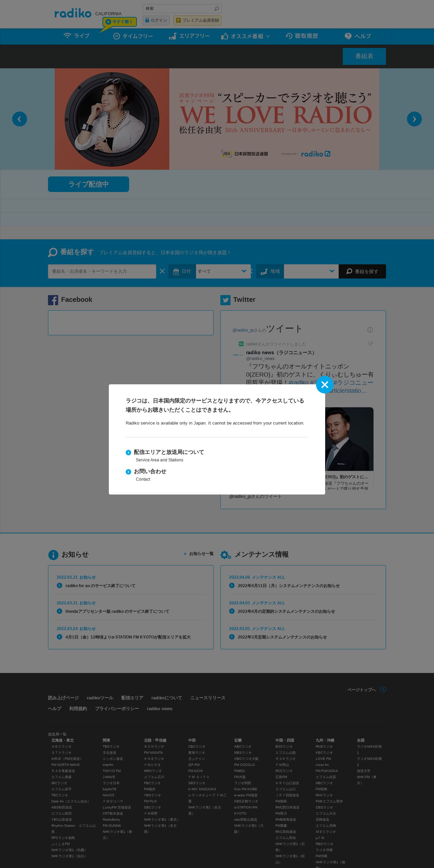Click the tweet's Twitter bird icon
Screen dimensions: 434x868
point(370,343)
